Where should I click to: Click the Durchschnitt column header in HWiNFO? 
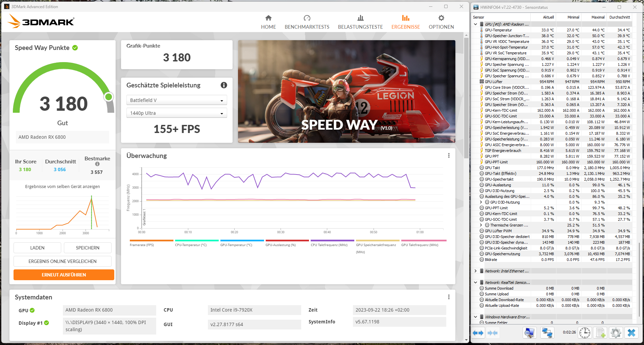tap(619, 17)
